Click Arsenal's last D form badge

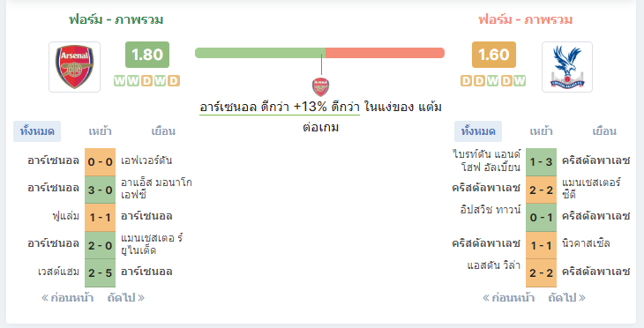(174, 80)
